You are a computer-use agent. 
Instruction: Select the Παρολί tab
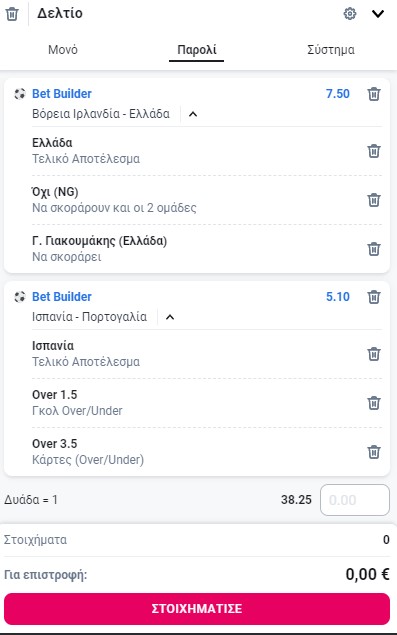tap(196, 50)
